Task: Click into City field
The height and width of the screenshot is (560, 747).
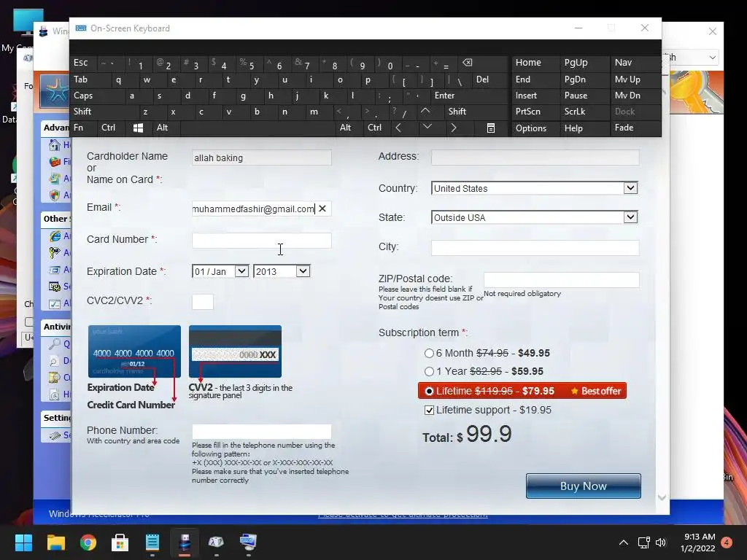Action: (x=535, y=248)
